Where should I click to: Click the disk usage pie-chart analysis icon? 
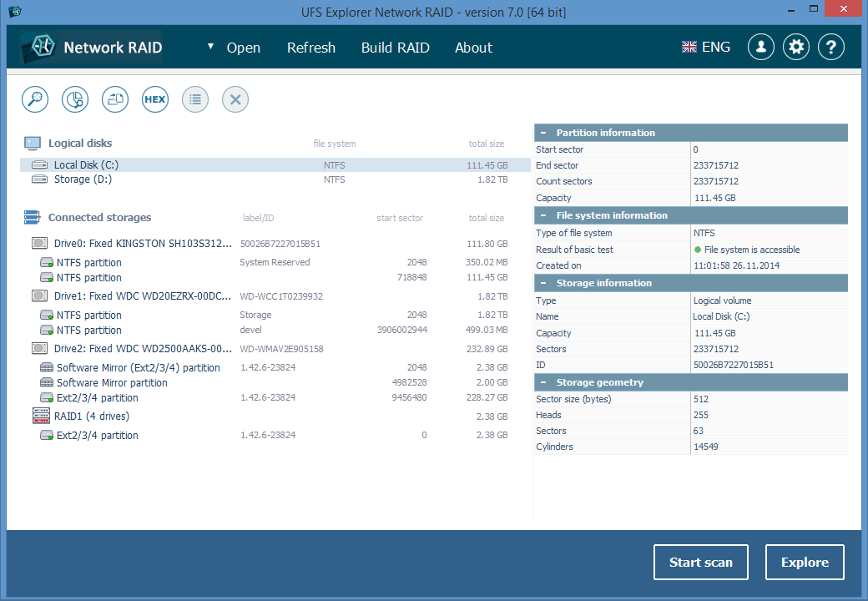coord(74,98)
